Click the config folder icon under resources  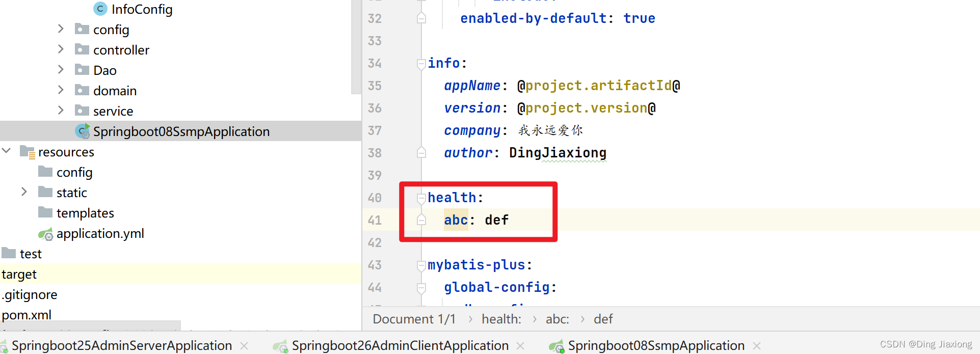pos(45,172)
